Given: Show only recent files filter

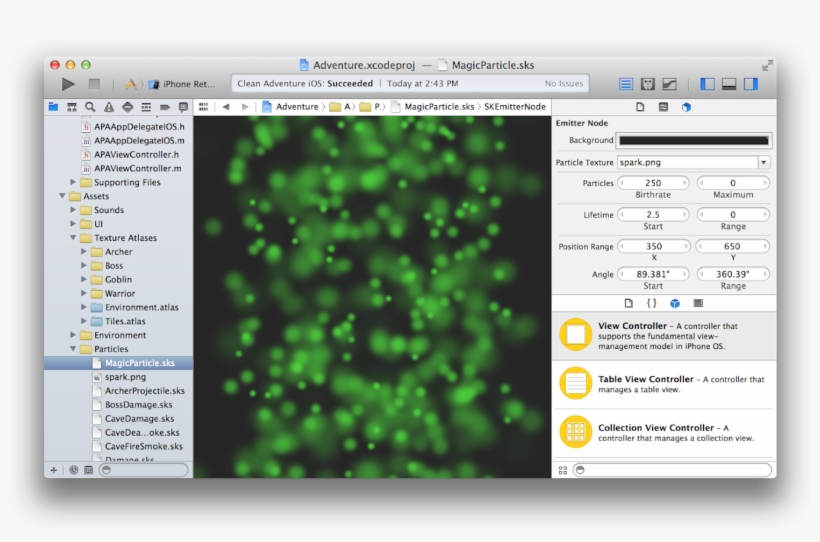Looking at the screenshot, I should click(x=74, y=470).
